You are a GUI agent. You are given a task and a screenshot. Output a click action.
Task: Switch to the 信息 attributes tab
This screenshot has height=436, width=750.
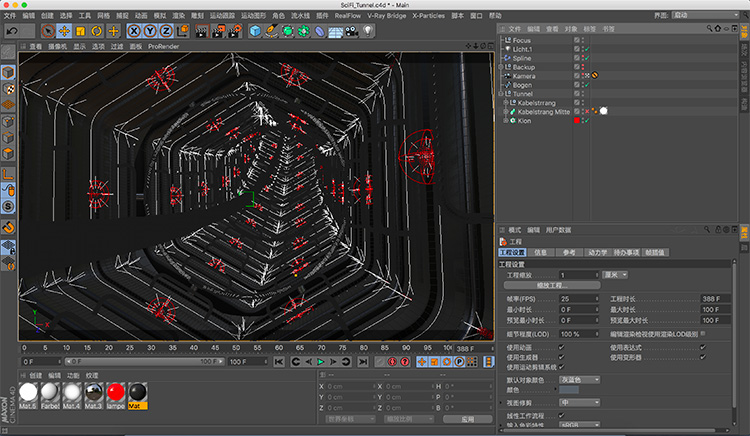click(x=540, y=252)
